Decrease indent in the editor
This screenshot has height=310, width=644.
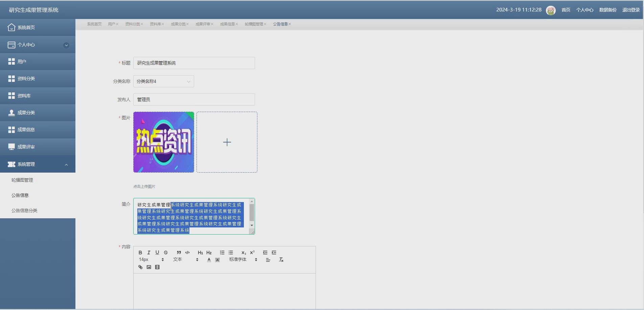coord(265,252)
